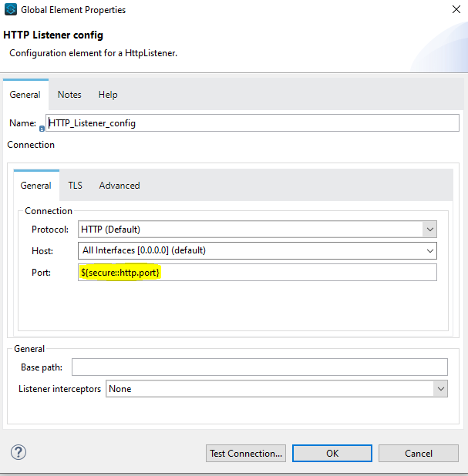Switch to the Notes tab
468x476 pixels.
(x=69, y=95)
